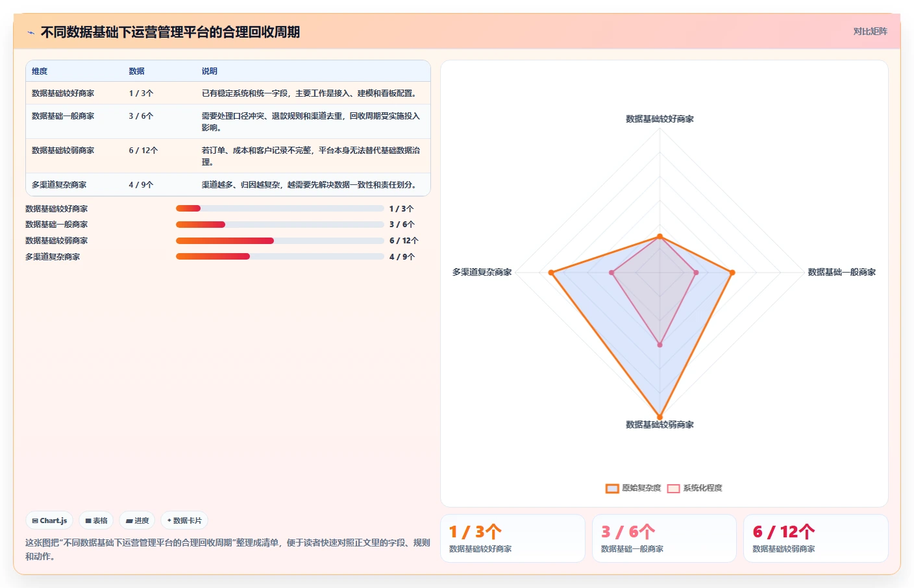Select the table cell 多渠道复杂商家
This screenshot has width=914, height=588.
coord(59,185)
